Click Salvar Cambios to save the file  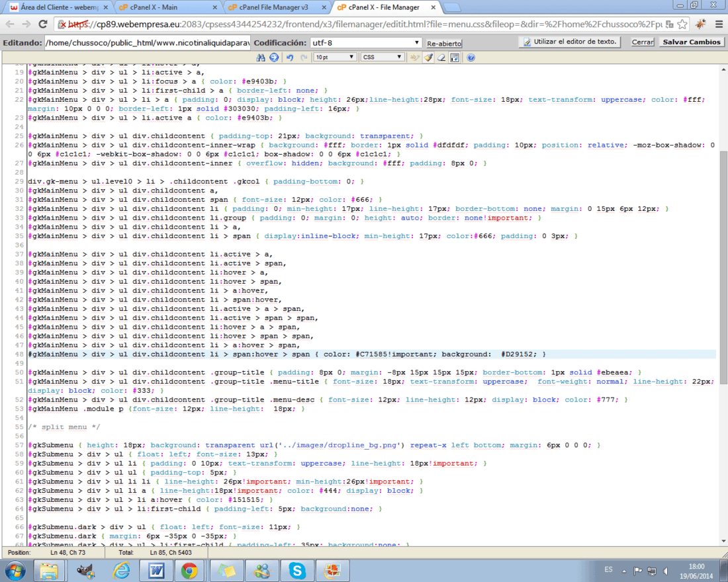point(692,42)
